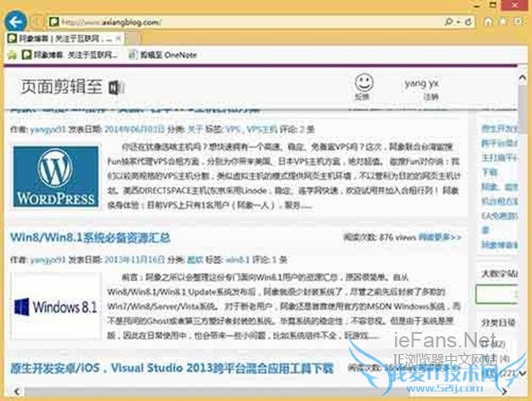Image resolution: width=532 pixels, height=401 pixels.
Task: Open the Favorites star icon
Action: [x=503, y=22]
